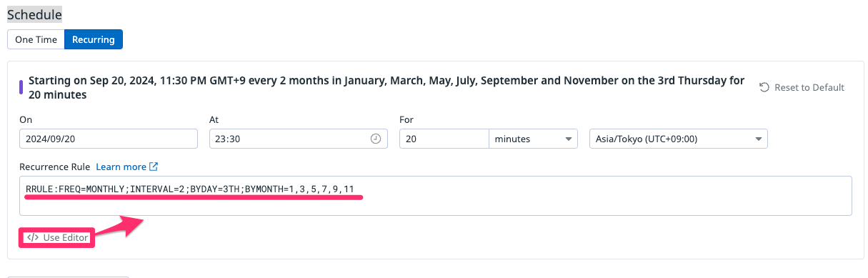Focus the On date field showing 2024/09/20

[x=109, y=139]
